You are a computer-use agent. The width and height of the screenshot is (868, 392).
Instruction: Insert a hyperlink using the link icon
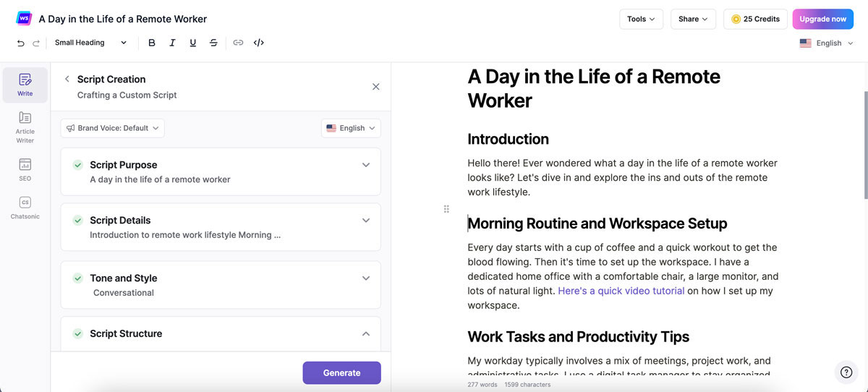[x=238, y=43]
